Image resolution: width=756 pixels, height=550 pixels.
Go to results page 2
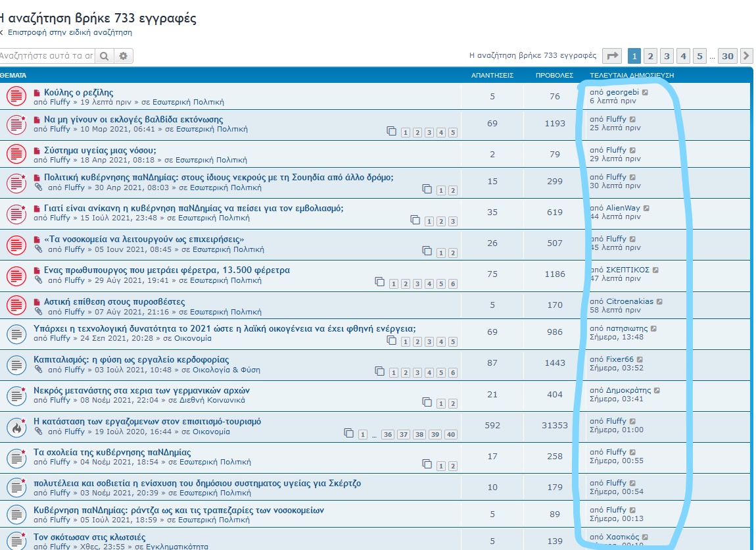650,56
